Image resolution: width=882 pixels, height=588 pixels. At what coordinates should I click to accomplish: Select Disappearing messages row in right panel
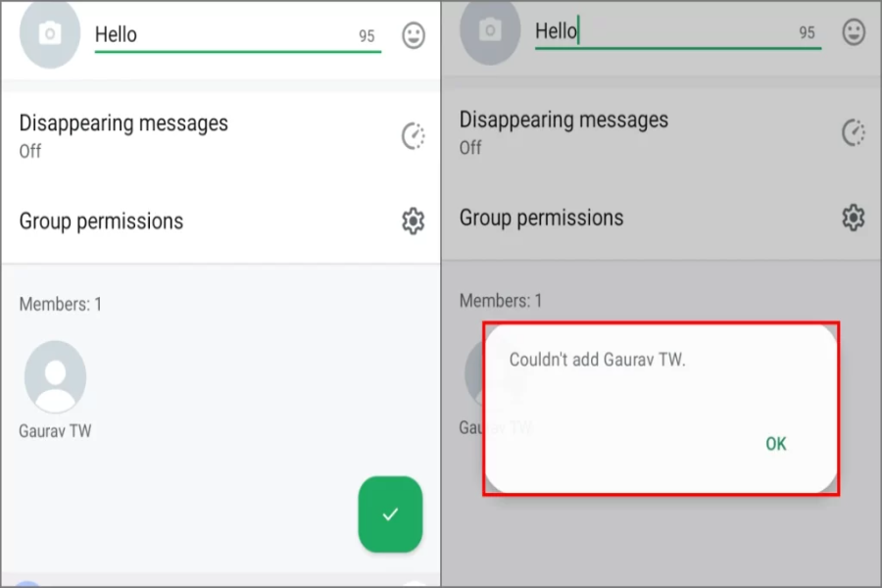coord(661,133)
